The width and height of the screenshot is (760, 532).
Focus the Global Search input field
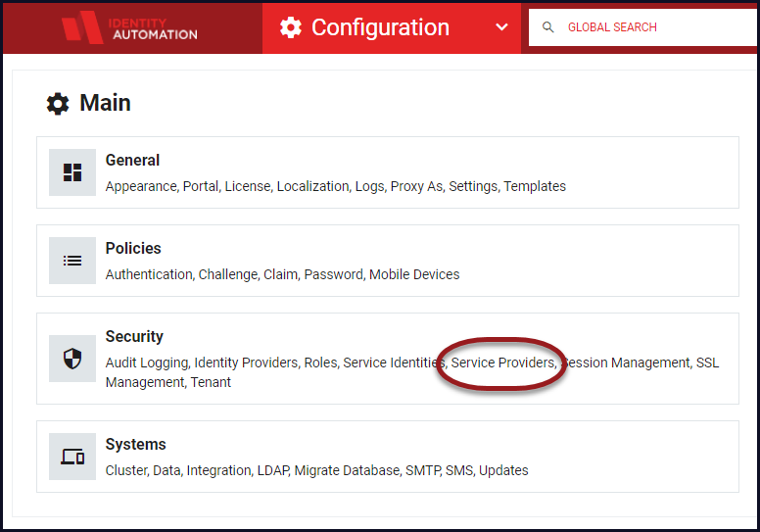[x=642, y=27]
